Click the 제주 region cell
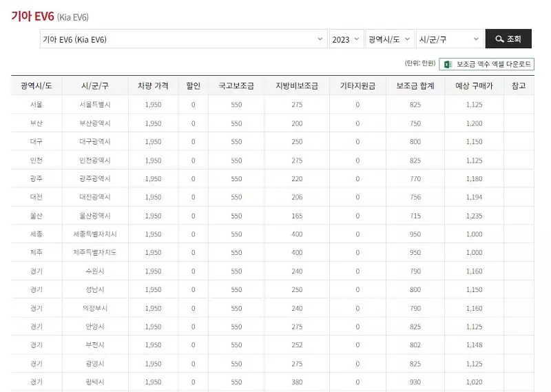 coord(37,252)
